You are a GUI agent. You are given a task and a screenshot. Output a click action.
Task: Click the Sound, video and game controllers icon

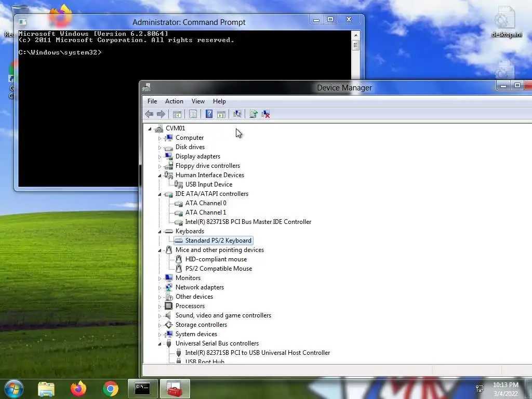[x=169, y=315]
